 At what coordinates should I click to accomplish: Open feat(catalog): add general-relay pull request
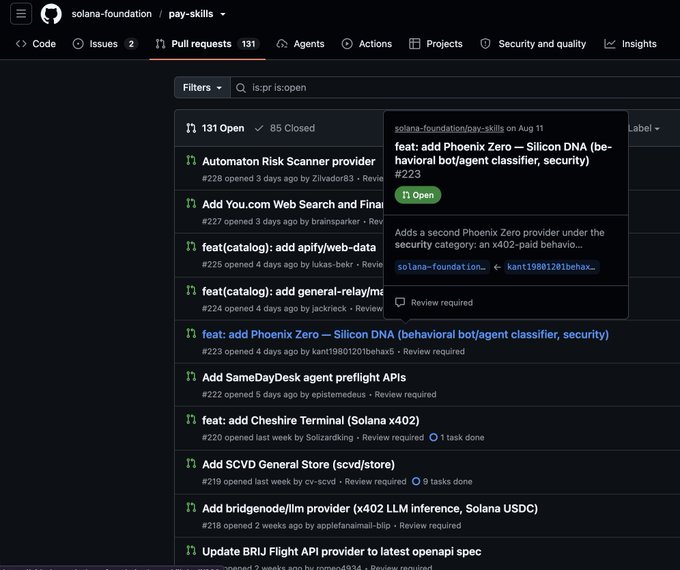(x=293, y=292)
